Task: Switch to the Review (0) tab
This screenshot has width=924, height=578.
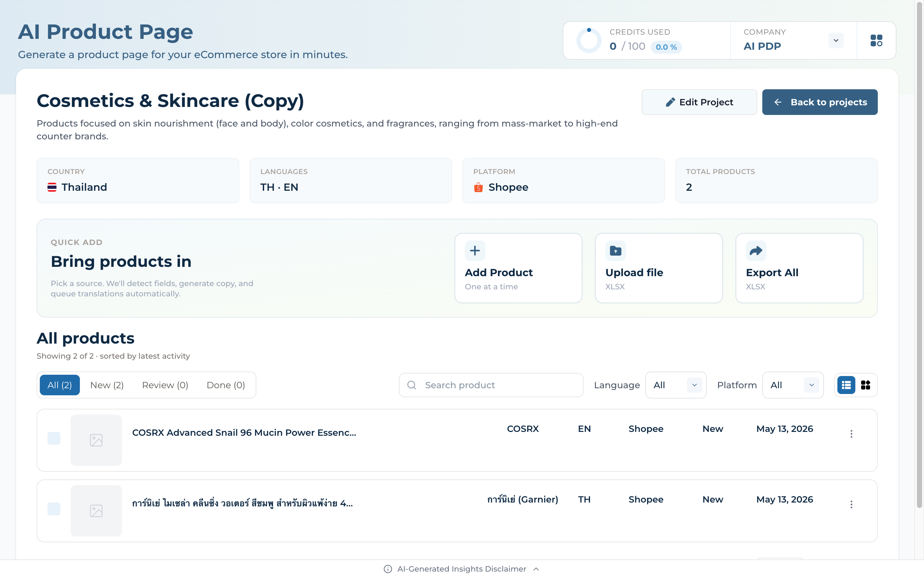Action: point(165,385)
